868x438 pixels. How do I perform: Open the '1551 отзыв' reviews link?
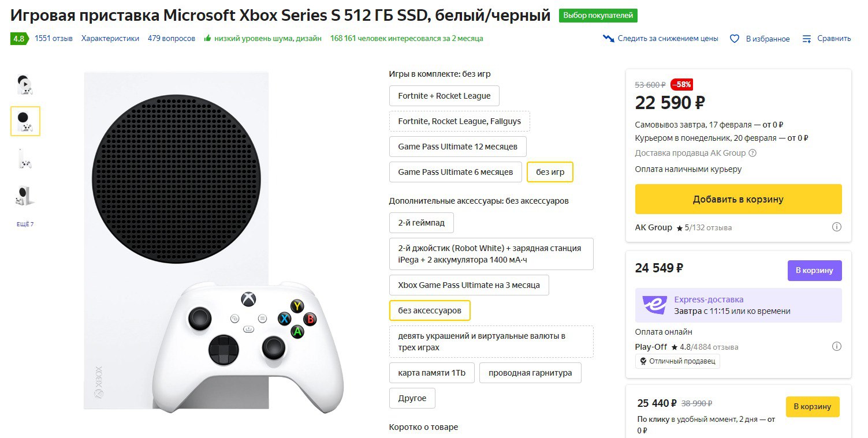[54, 39]
